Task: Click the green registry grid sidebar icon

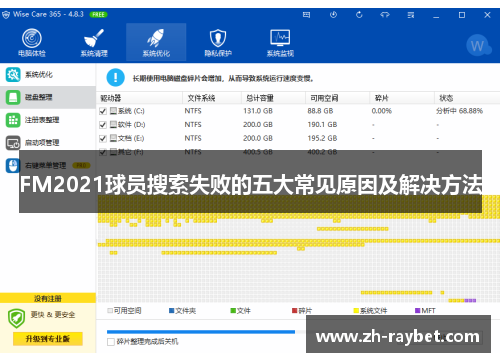Action: tap(13, 120)
